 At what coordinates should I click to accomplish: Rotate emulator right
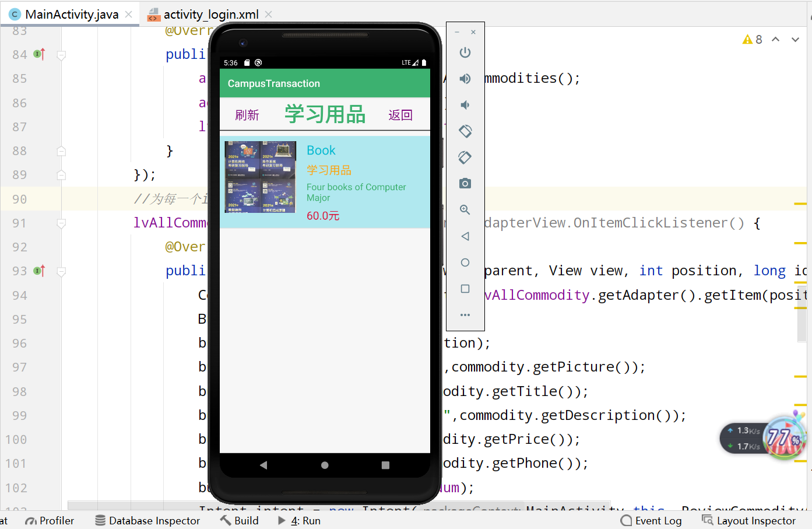click(465, 157)
